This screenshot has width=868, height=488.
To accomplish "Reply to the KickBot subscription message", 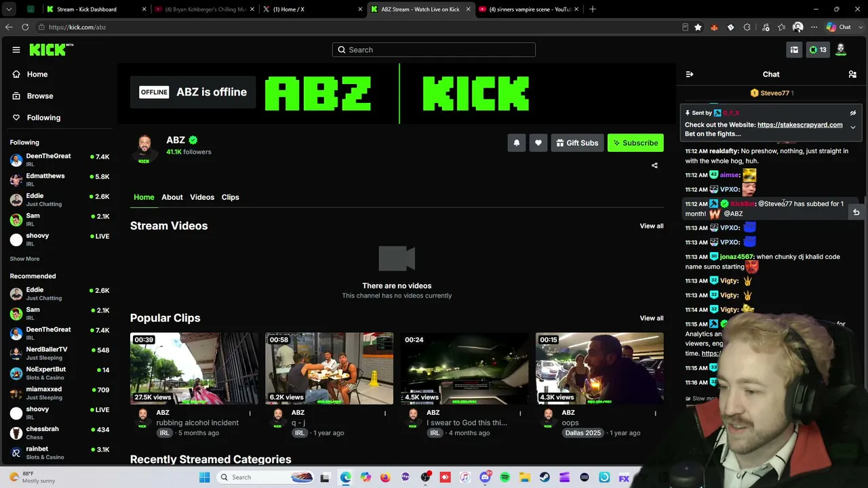I will point(856,212).
